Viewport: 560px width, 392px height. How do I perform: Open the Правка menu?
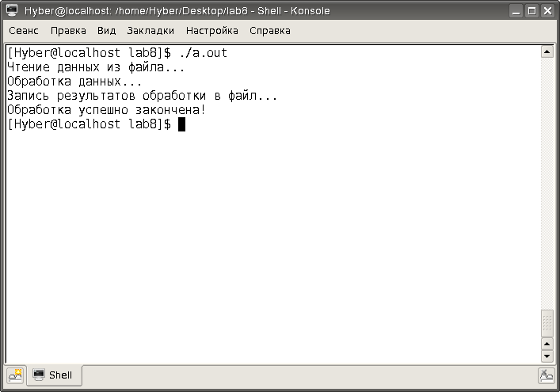pyautogui.click(x=68, y=31)
